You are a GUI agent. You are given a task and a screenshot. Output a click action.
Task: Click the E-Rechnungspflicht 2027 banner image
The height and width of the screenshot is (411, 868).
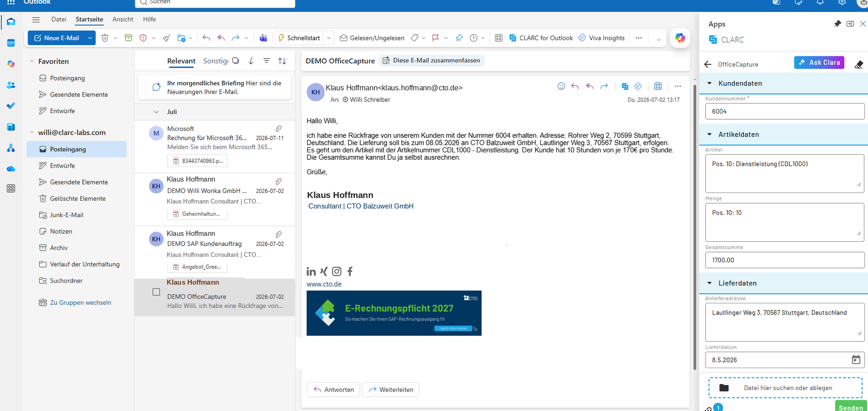pos(394,313)
